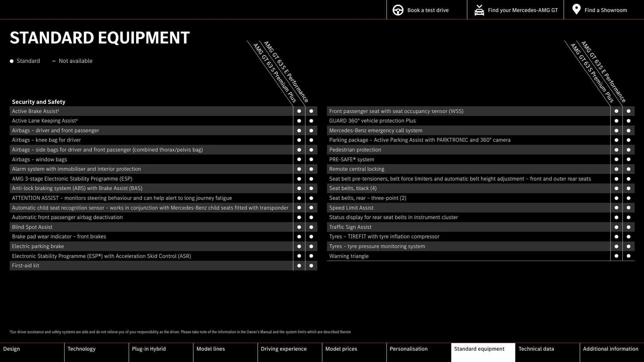Viewport: 644px width, 362px height.
Task: Switch to Technical data tab
Action: tap(536, 349)
